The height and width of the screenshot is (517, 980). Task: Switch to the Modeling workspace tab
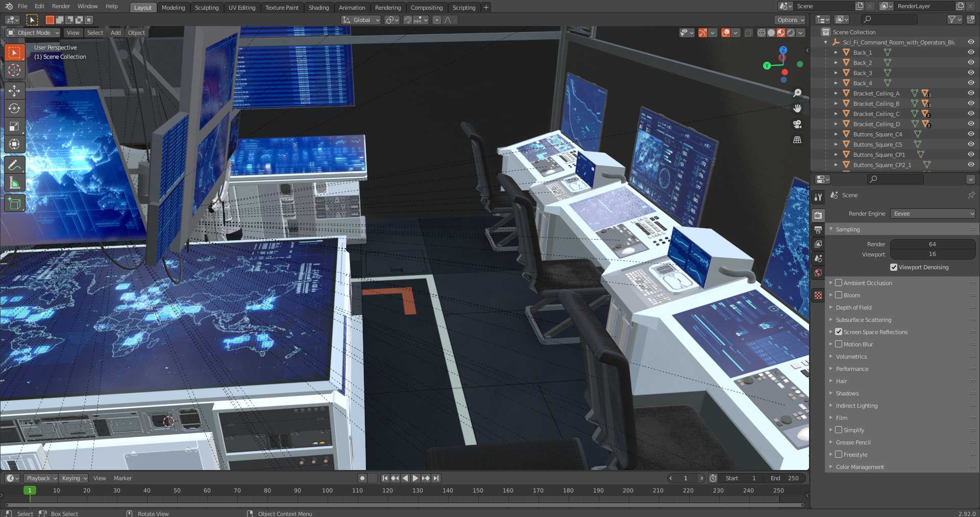pyautogui.click(x=173, y=8)
